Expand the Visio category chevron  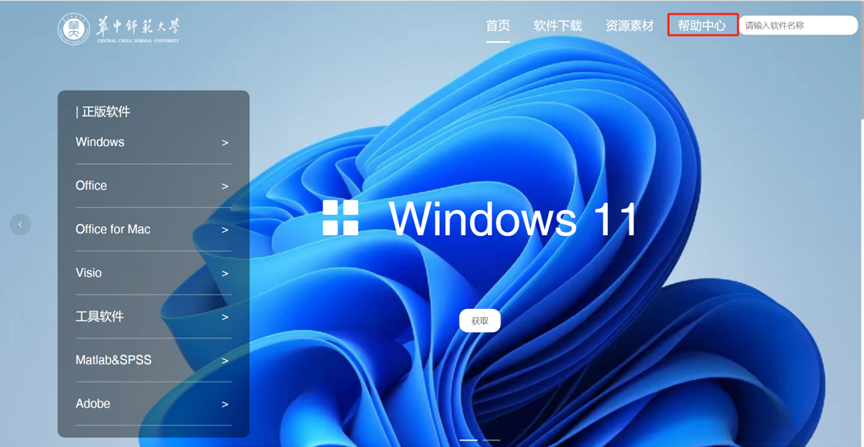225,273
